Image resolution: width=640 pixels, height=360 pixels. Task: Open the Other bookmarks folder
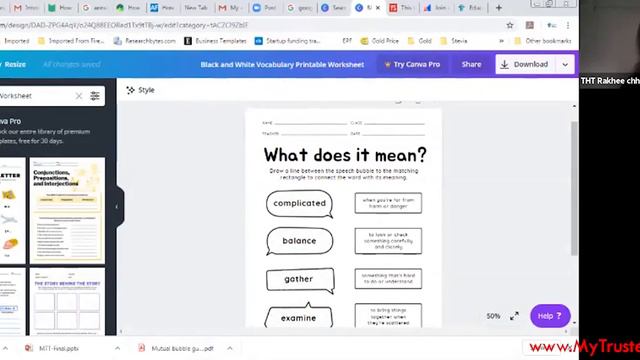pos(543,41)
